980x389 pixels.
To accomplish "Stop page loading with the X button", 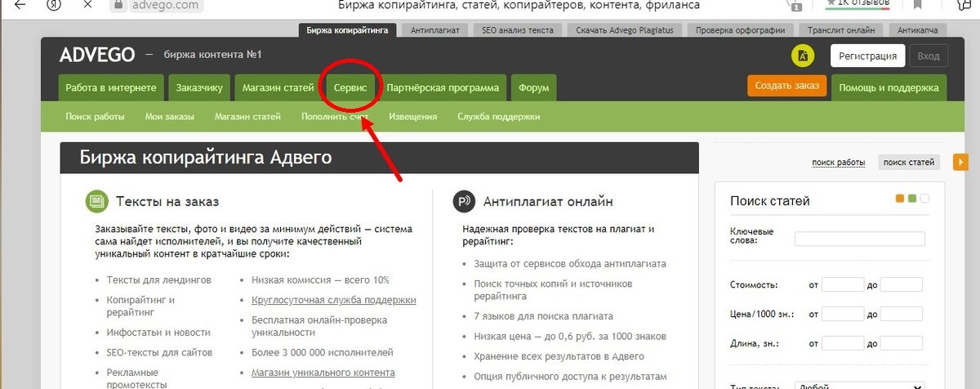I will pos(87,4).
